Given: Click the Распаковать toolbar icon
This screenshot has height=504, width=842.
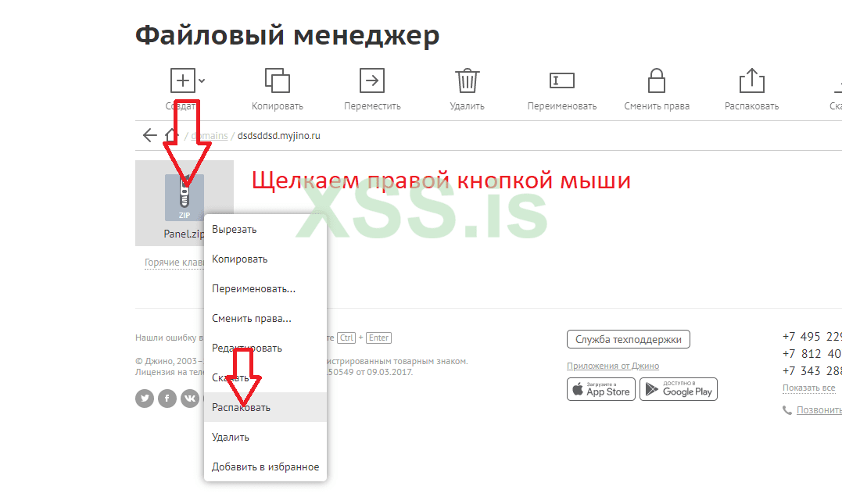Looking at the screenshot, I should tap(752, 80).
